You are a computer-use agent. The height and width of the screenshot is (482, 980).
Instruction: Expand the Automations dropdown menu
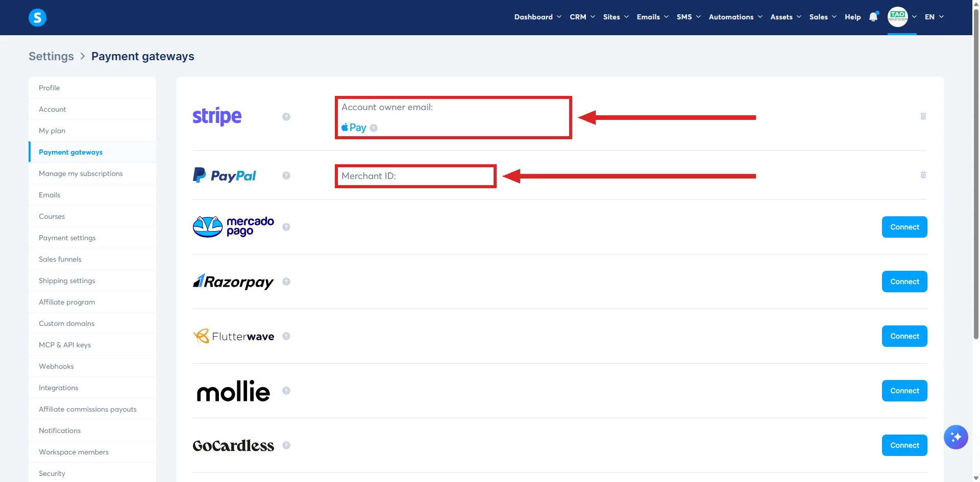coord(736,17)
